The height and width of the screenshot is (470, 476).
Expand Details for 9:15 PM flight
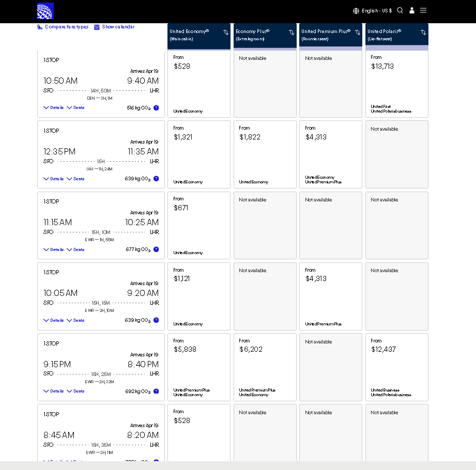pyautogui.click(x=53, y=391)
